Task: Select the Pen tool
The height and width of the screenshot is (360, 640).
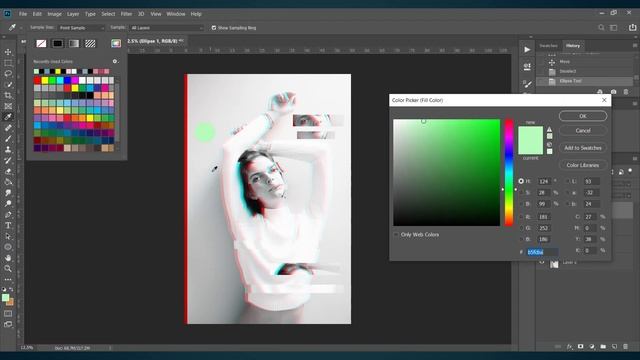Action: click(8, 214)
